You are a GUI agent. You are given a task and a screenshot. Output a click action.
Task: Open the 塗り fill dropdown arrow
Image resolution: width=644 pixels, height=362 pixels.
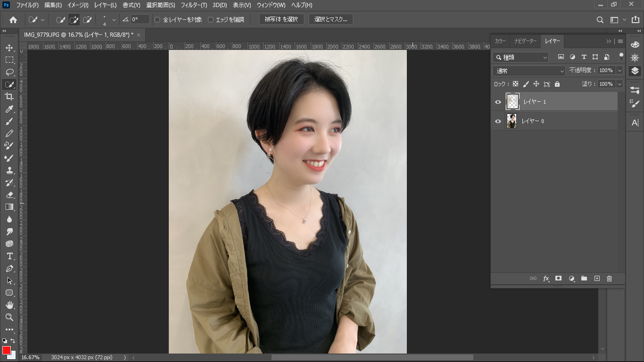[x=619, y=84]
